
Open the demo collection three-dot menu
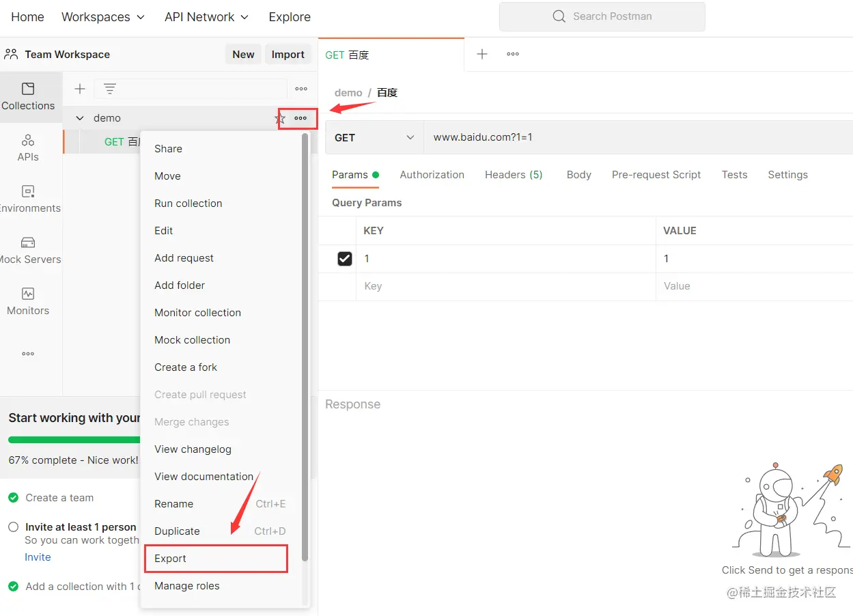[x=300, y=118]
